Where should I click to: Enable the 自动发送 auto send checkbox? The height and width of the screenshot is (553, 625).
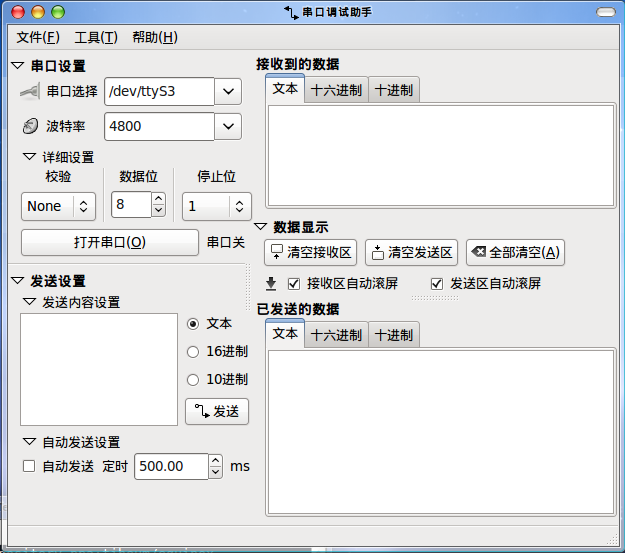(29, 466)
